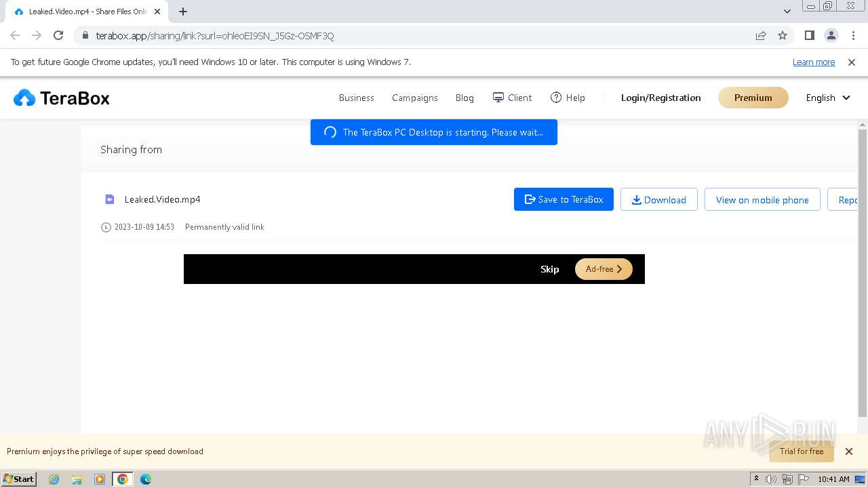This screenshot has height=488, width=868.
Task: Open the tab search chevron
Action: [x=787, y=12]
